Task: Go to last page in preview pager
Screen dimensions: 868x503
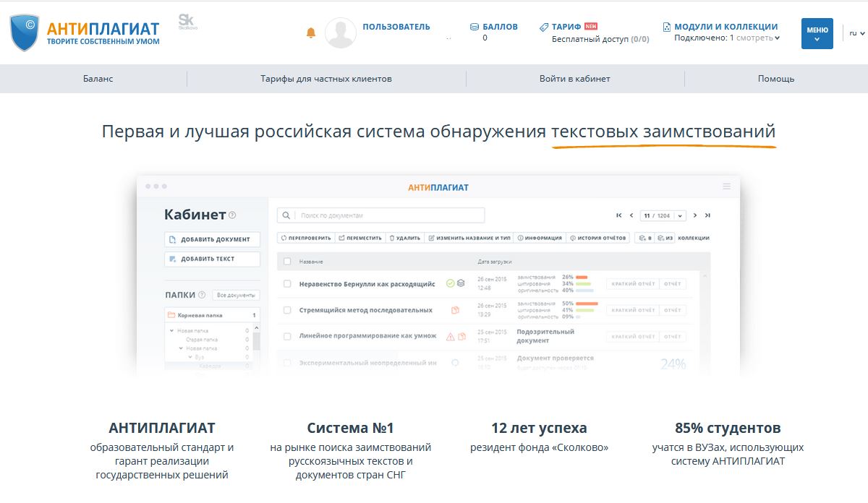Action: click(x=707, y=215)
